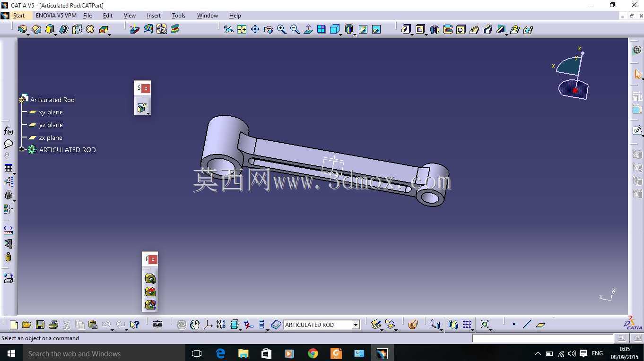Start the Sketcher from right toolbar
The width and height of the screenshot is (644, 361).
[x=637, y=130]
